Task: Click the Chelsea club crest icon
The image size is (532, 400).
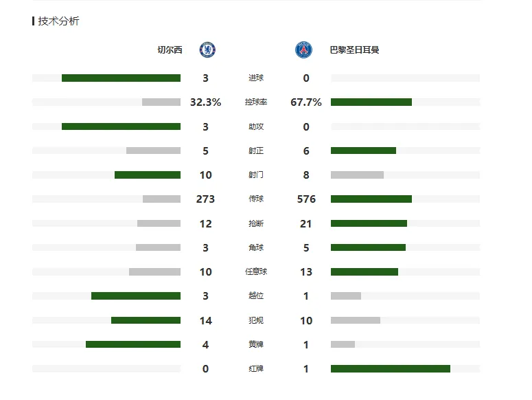Action: click(x=207, y=50)
